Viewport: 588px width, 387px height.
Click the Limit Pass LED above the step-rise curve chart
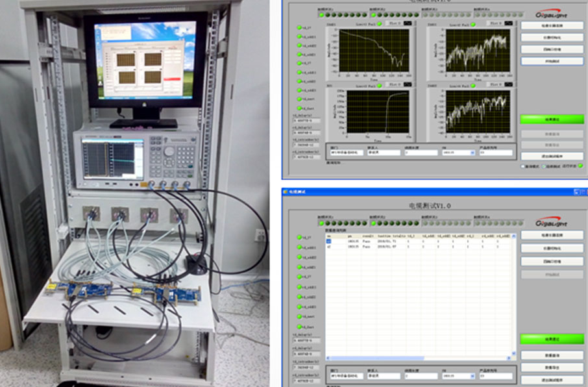coord(380,86)
